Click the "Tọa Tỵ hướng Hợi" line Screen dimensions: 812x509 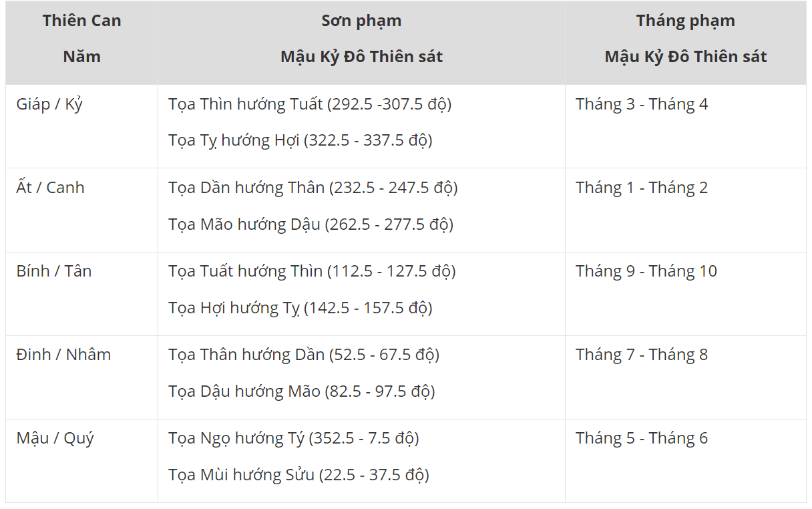(x=300, y=140)
